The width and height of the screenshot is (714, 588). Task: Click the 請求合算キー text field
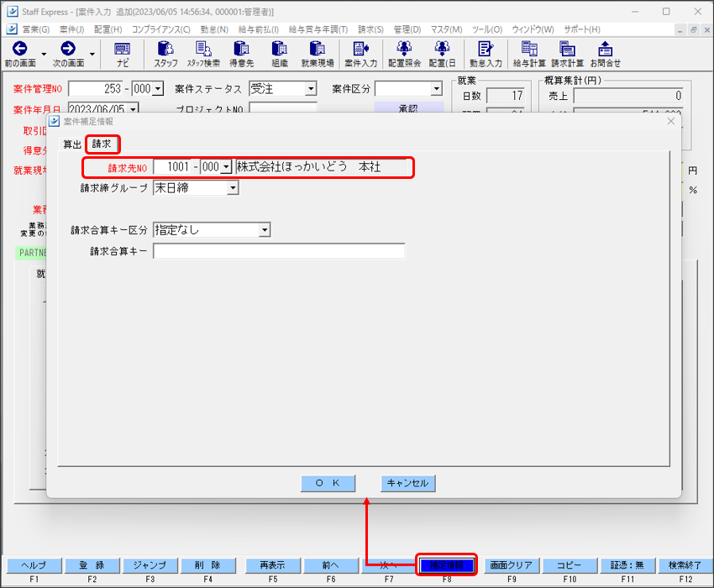point(278,251)
